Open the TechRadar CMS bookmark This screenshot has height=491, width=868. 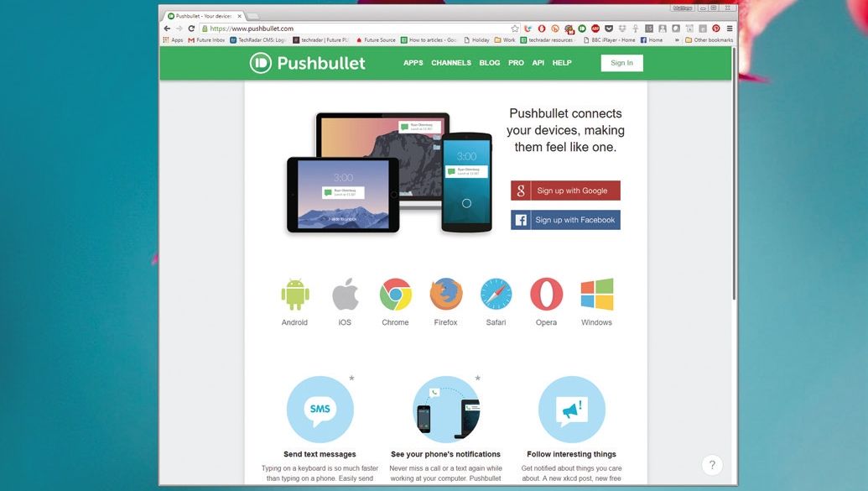click(x=258, y=40)
